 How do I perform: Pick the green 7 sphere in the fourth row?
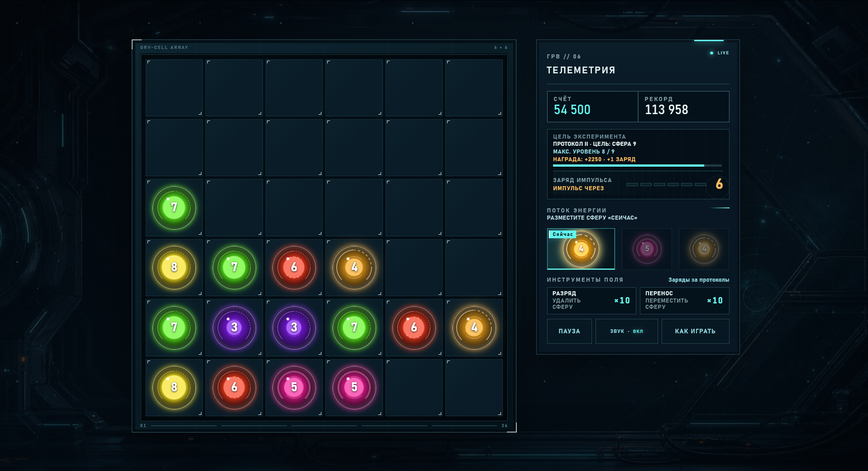(x=234, y=267)
